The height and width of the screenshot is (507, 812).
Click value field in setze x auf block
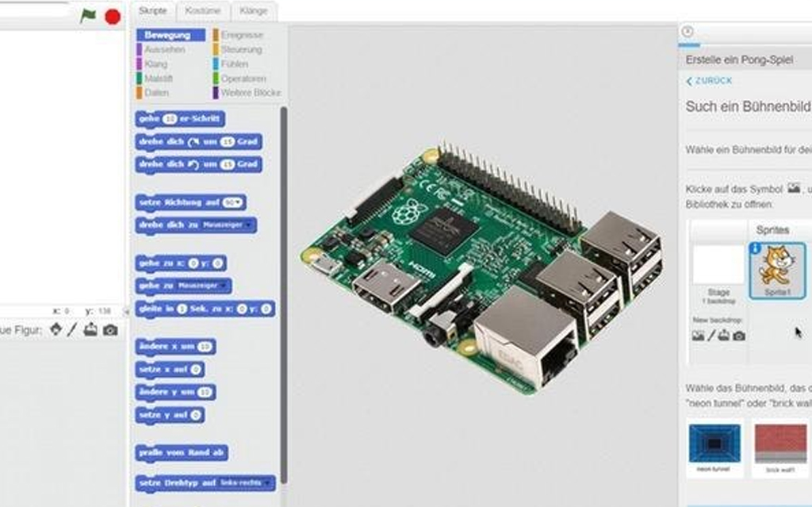click(x=196, y=370)
